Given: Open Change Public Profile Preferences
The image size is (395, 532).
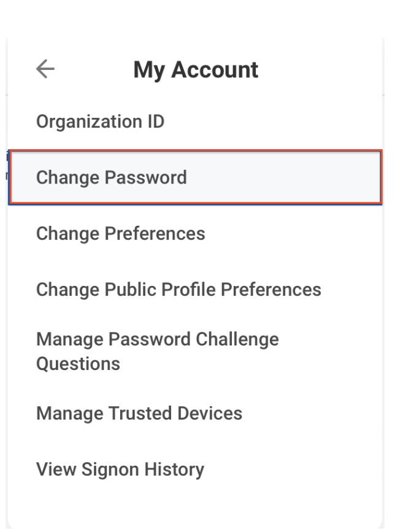Looking at the screenshot, I should tap(178, 289).
